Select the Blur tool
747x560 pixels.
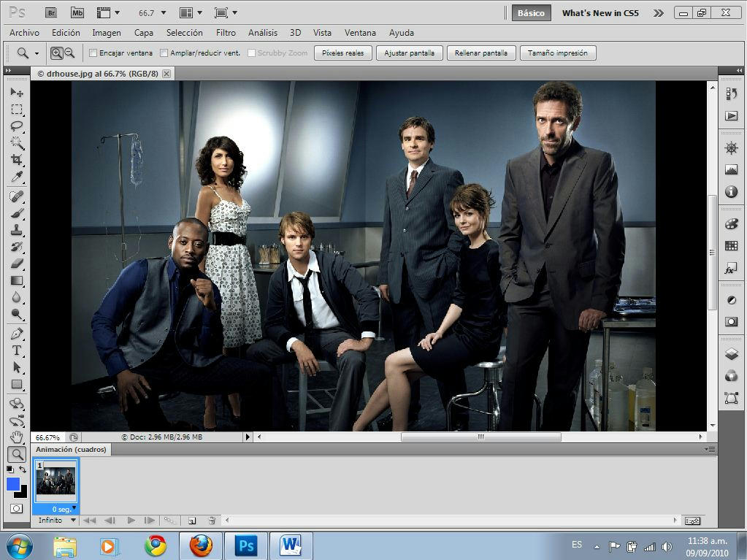point(17,297)
